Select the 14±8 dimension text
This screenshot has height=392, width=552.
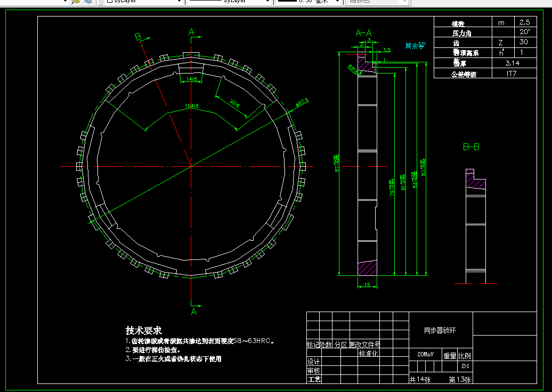[x=191, y=79]
